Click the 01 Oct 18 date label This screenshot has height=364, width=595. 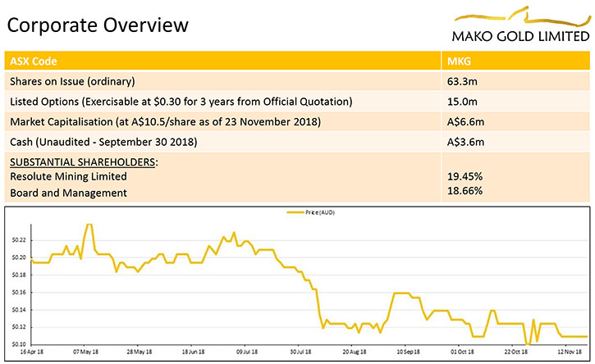point(462,352)
